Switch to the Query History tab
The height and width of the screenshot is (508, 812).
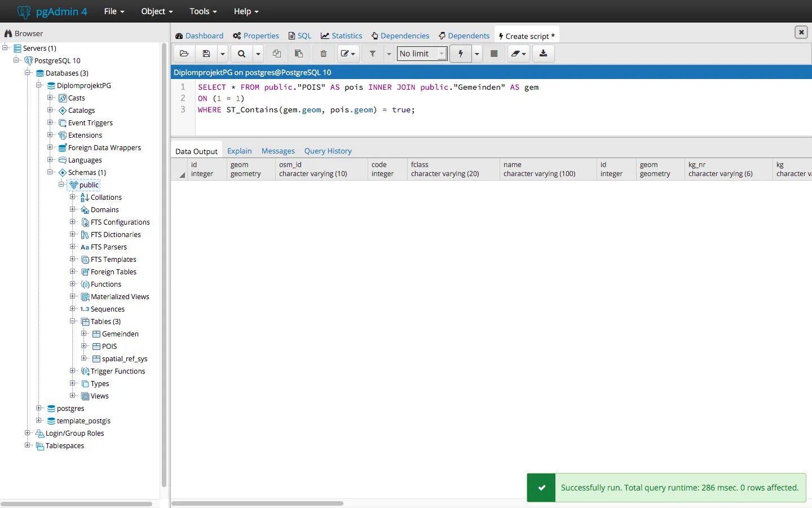click(x=328, y=151)
